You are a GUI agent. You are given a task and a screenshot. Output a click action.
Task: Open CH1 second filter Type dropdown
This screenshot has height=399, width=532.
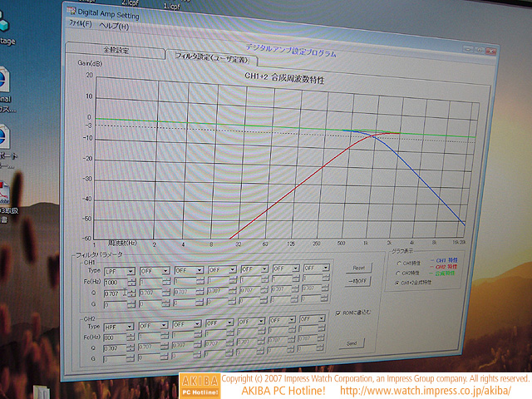pyautogui.click(x=165, y=270)
